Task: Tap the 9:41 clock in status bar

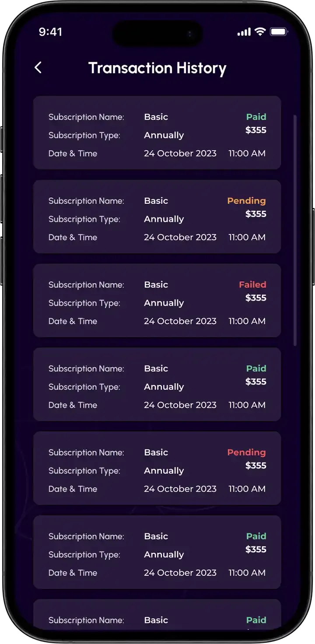Action: pos(50,32)
